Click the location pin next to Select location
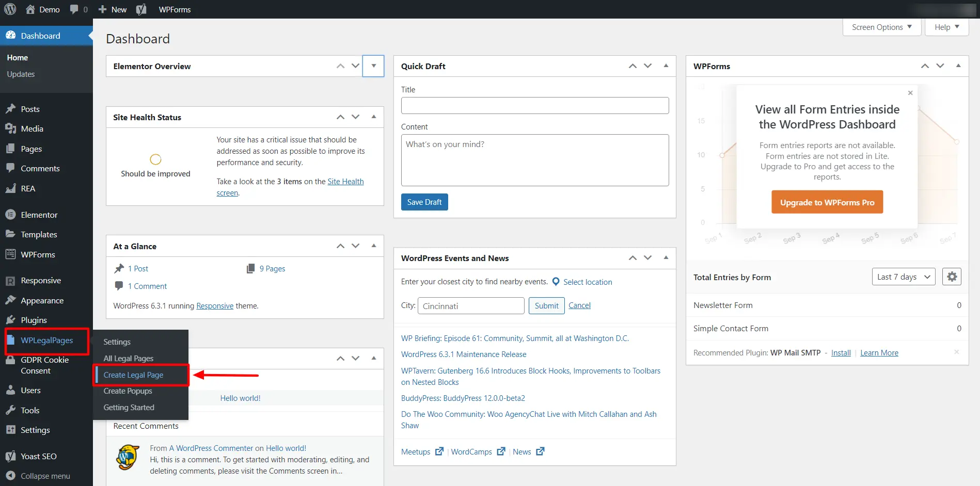980x486 pixels. coord(556,282)
